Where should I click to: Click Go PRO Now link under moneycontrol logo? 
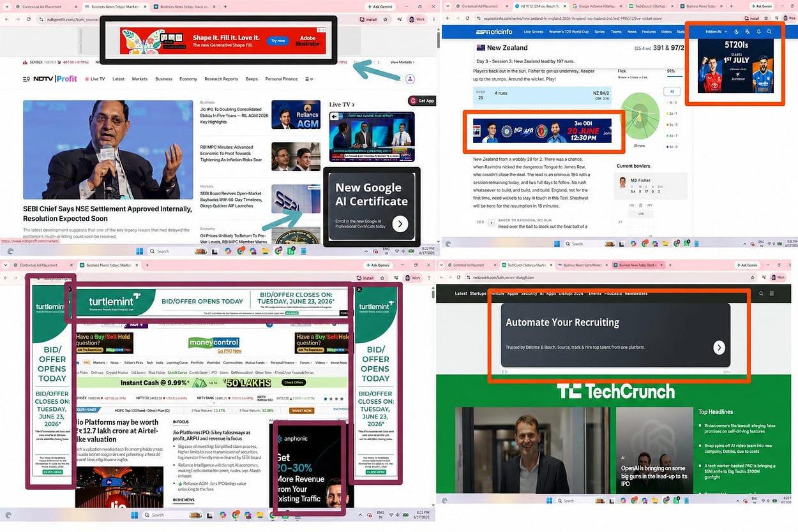tap(229, 351)
